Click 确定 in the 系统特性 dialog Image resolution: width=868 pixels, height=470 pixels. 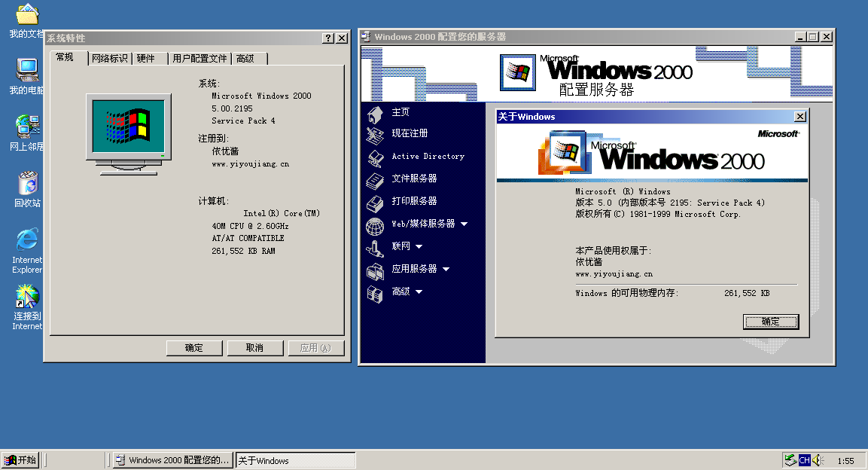coord(194,348)
